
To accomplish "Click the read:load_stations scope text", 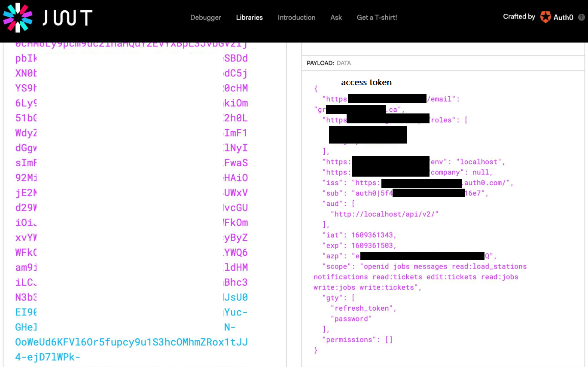I will point(489,266).
